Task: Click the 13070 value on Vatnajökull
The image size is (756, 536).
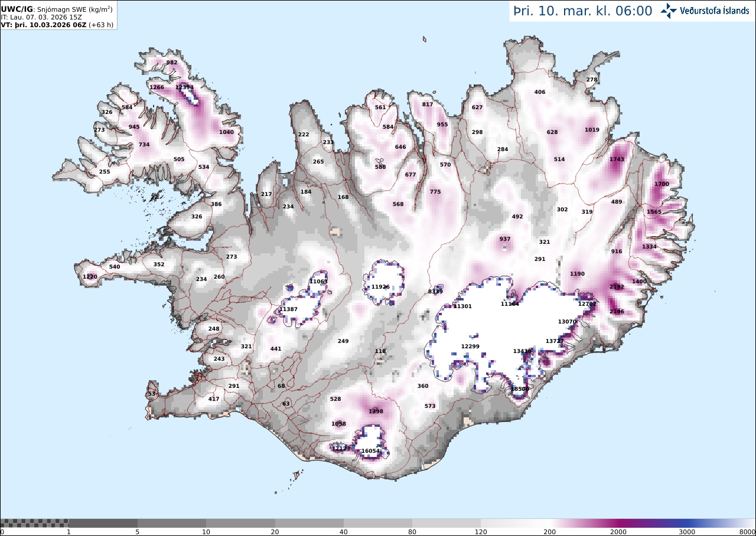Action: [567, 322]
